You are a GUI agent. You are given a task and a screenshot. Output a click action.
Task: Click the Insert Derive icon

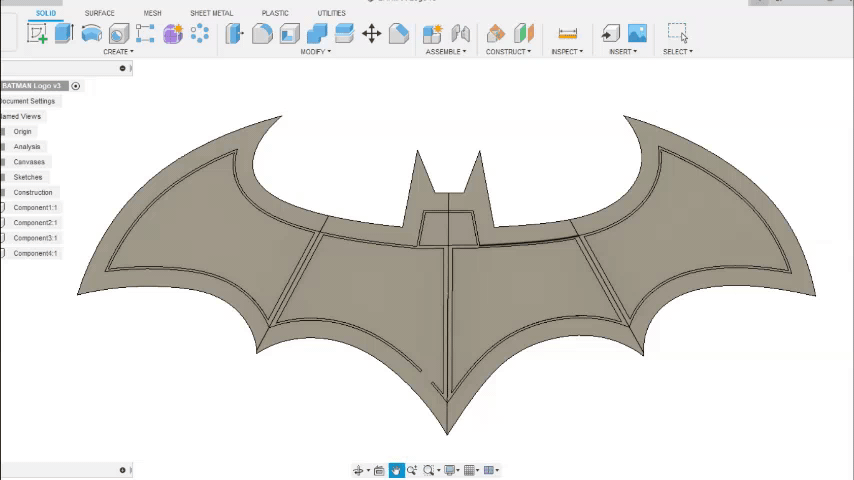click(611, 34)
